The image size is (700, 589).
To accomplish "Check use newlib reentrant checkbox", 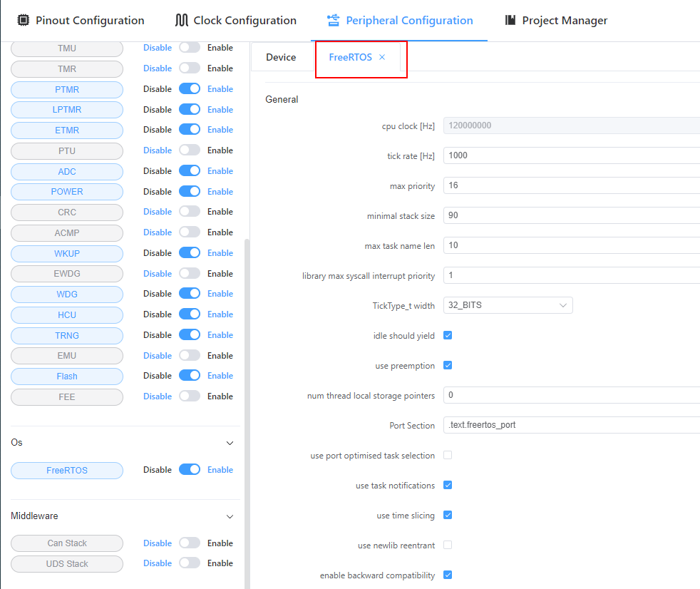I will (448, 545).
